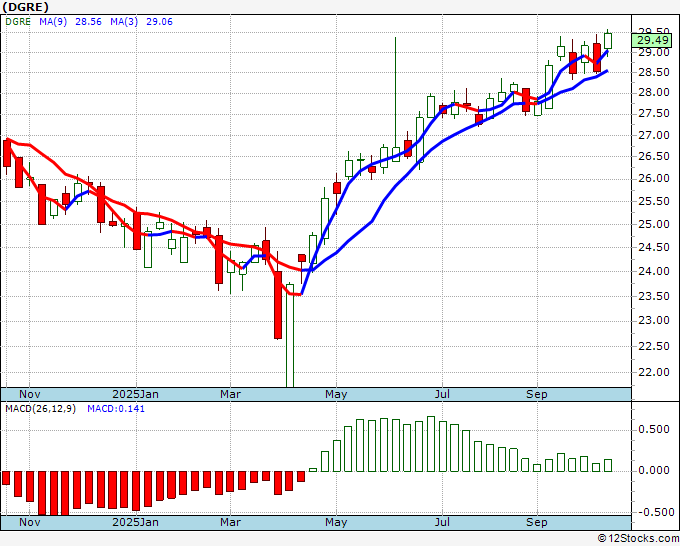Click Sep on the MACD panel time axis
Screen dimensions: 680x546
coord(537,522)
